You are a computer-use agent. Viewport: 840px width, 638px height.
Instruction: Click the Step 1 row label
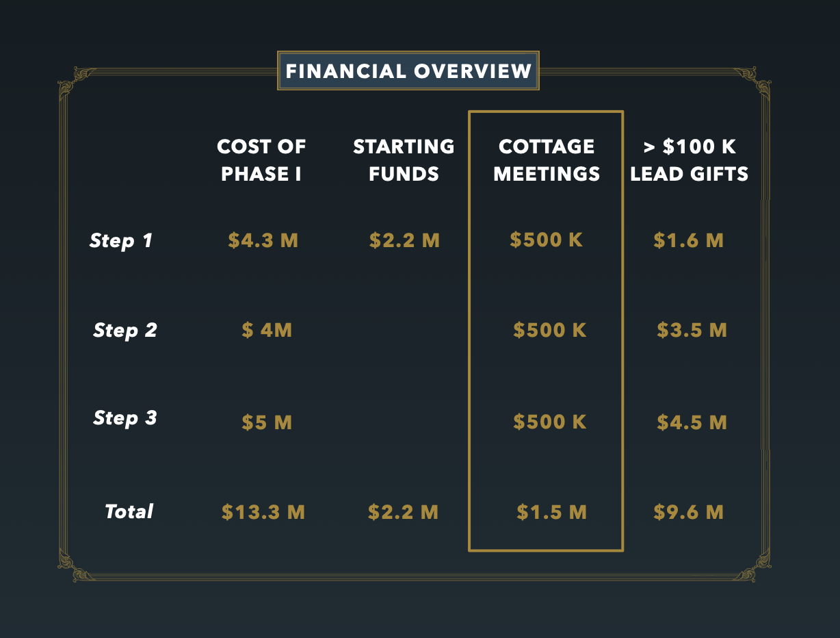pos(121,241)
